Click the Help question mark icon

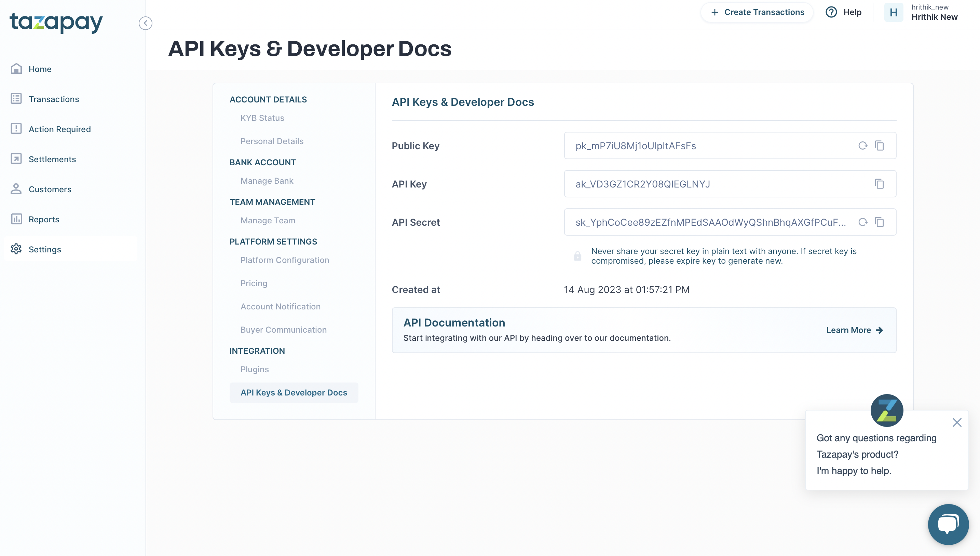point(831,12)
